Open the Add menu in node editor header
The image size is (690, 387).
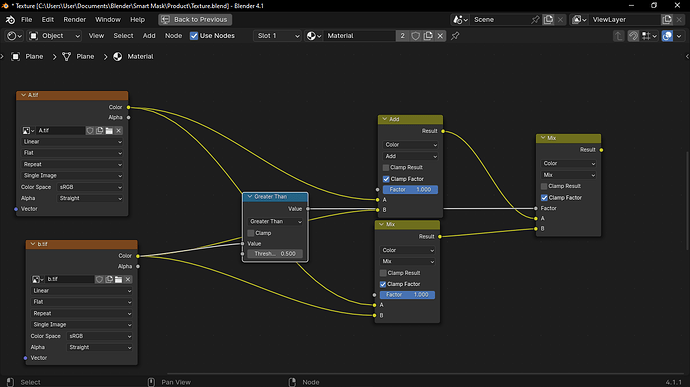pyautogui.click(x=149, y=36)
